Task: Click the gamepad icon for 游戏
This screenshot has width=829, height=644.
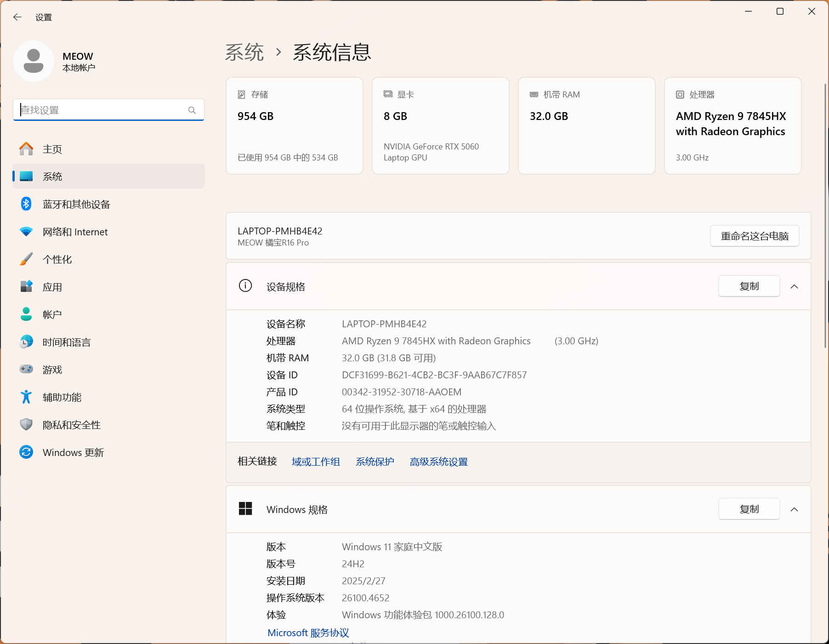Action: click(26, 369)
